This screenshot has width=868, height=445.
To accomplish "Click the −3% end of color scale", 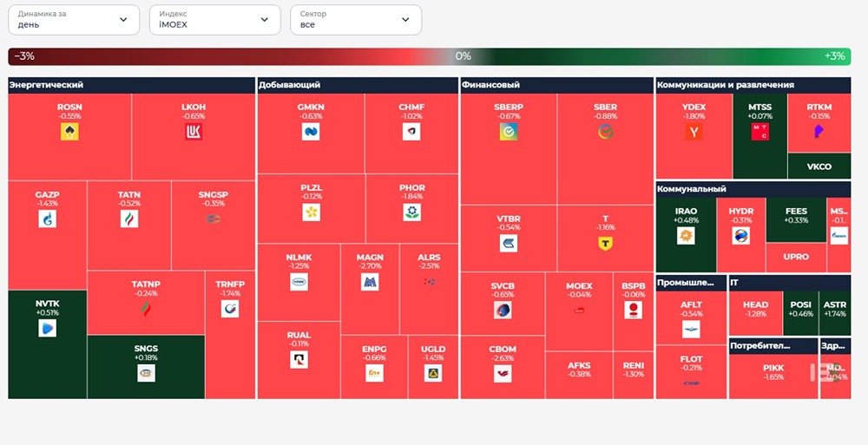I will (24, 56).
